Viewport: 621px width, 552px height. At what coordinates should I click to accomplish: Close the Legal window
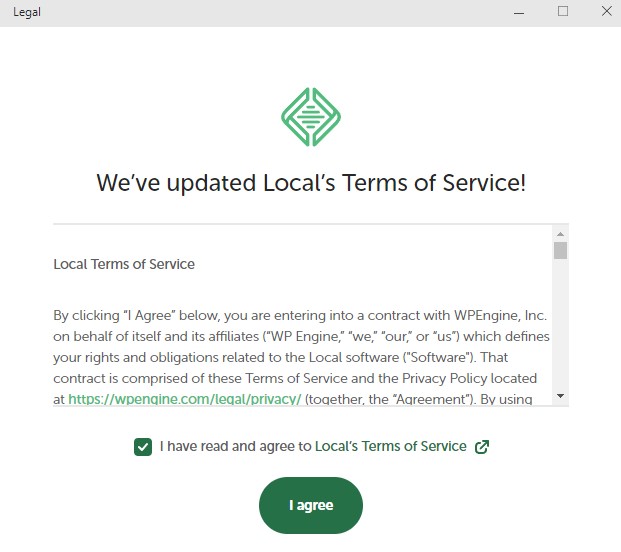[x=606, y=11]
